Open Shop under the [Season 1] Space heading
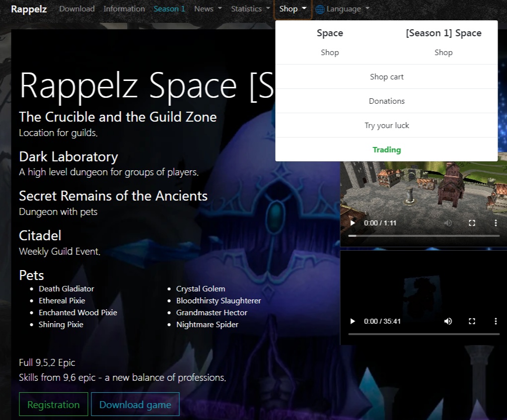 tap(443, 53)
